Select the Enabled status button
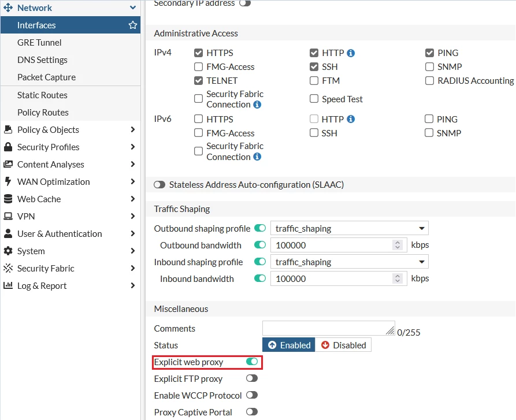 288,345
